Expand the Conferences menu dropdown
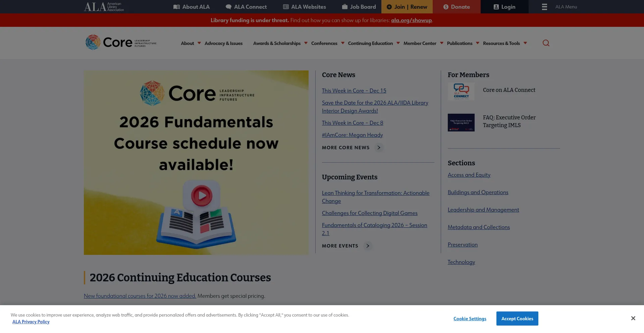Image resolution: width=644 pixels, height=333 pixels. [342, 43]
